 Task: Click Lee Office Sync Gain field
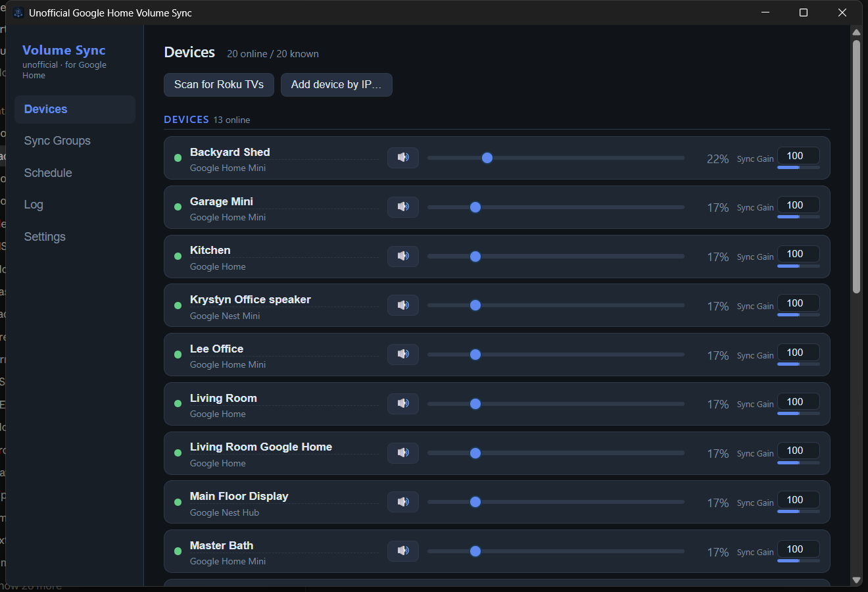click(x=798, y=353)
